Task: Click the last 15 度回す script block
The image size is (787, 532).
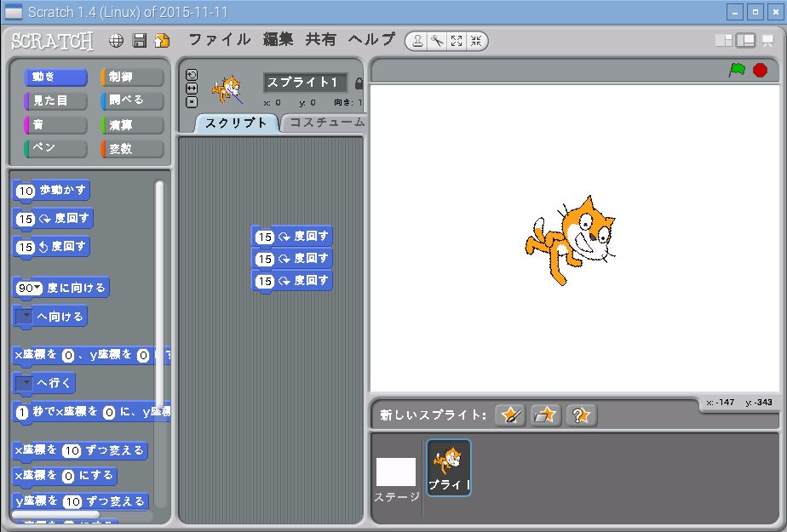Action: [291, 281]
